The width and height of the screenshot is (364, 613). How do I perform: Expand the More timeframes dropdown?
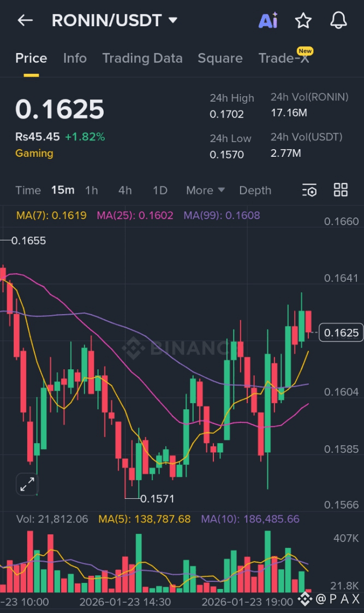(205, 190)
